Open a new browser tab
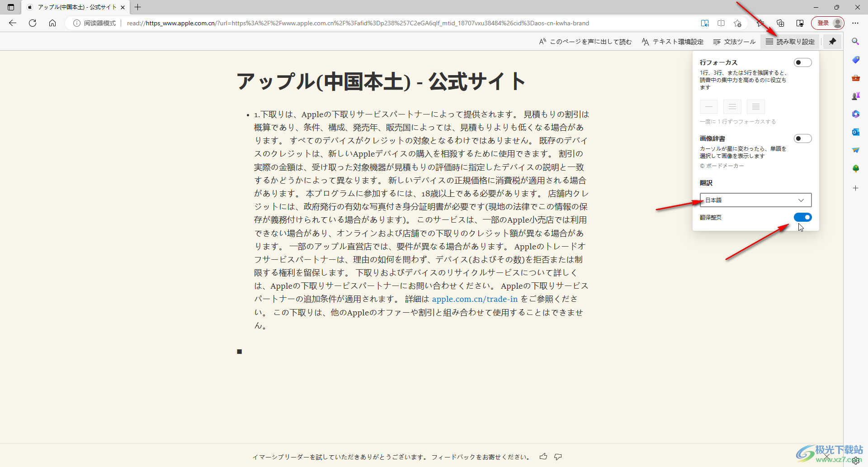 point(138,7)
